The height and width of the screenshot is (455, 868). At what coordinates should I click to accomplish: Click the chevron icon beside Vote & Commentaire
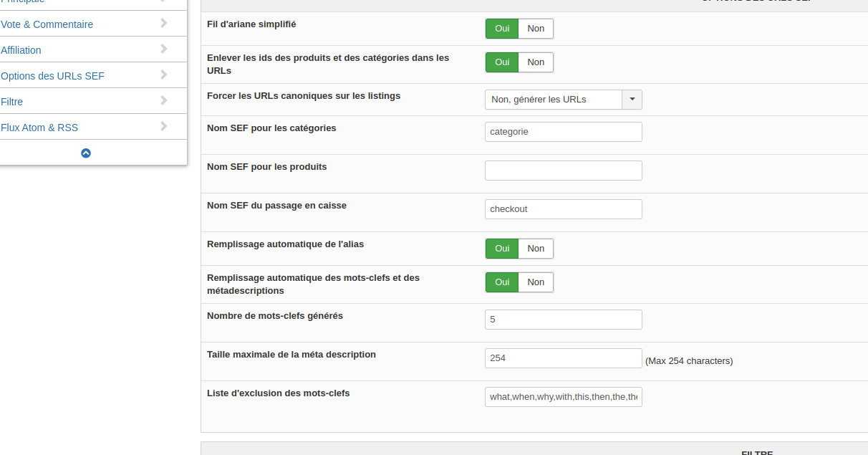coord(164,24)
